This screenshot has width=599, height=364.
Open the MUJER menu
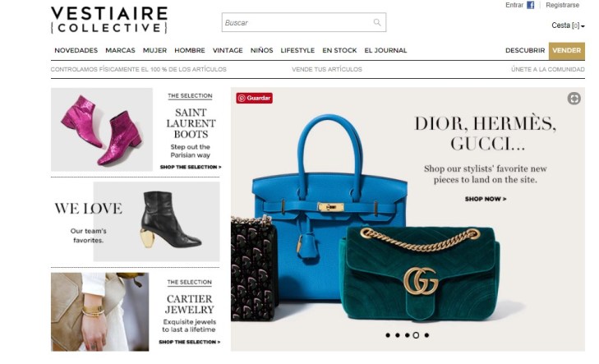(154, 50)
